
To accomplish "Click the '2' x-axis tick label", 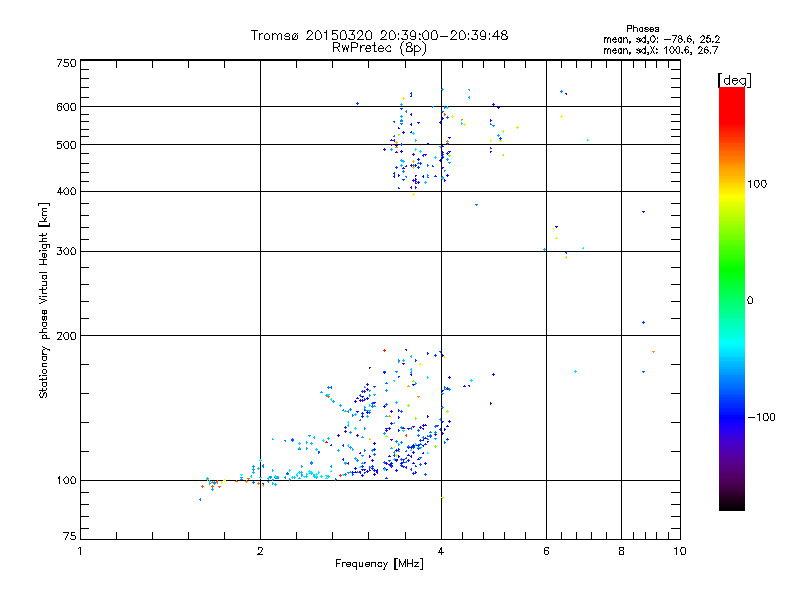I will [x=260, y=551].
